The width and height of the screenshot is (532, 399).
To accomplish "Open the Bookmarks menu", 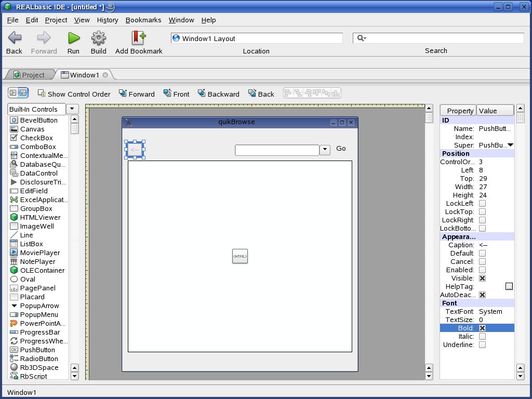I will pos(143,20).
